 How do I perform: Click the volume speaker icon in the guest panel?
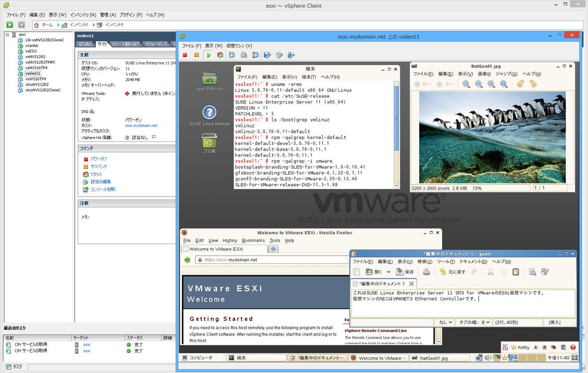tap(488, 358)
